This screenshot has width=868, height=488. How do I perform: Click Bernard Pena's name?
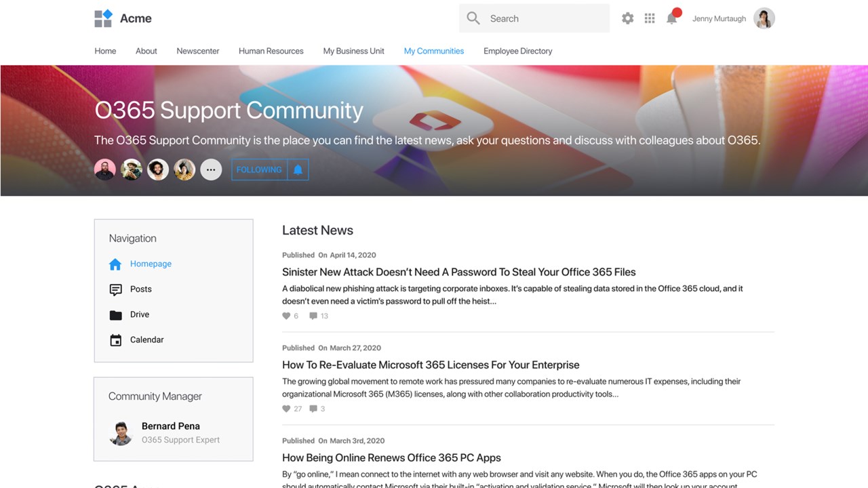(x=171, y=426)
